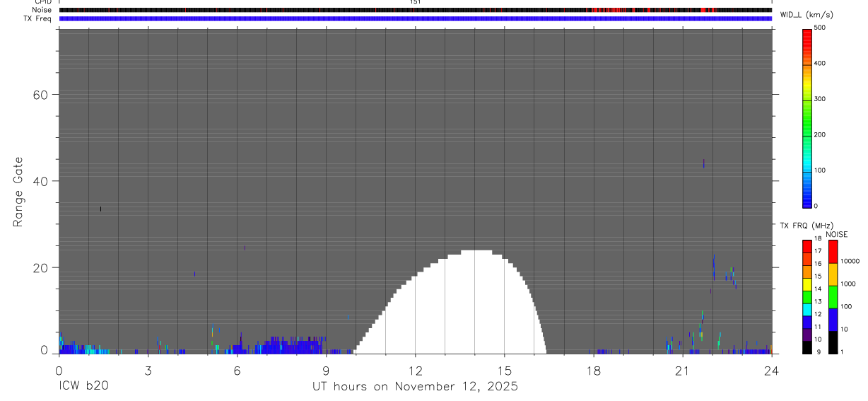
Task: Click the 60 tick on Range Gate axis
Action: (39, 95)
